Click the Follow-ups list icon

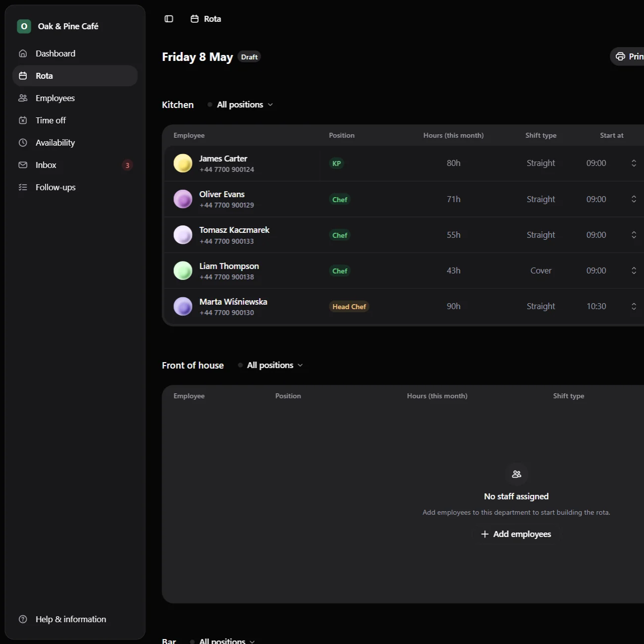click(23, 187)
